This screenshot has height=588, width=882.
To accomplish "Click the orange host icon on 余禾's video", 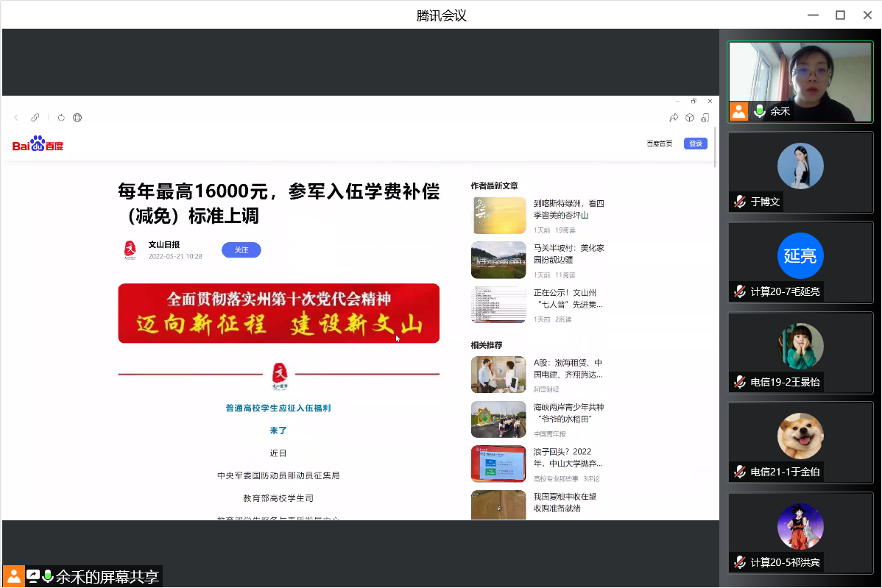I will [738, 111].
